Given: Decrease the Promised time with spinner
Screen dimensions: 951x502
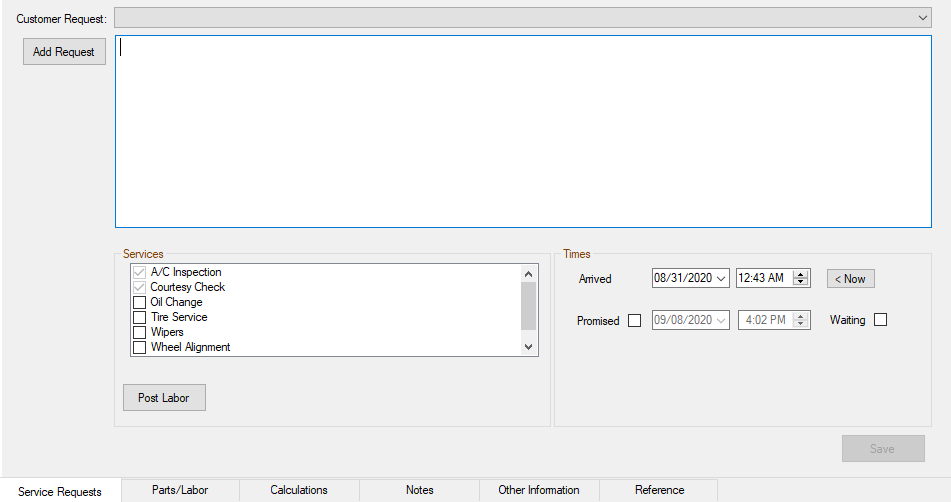Looking at the screenshot, I should click(801, 324).
